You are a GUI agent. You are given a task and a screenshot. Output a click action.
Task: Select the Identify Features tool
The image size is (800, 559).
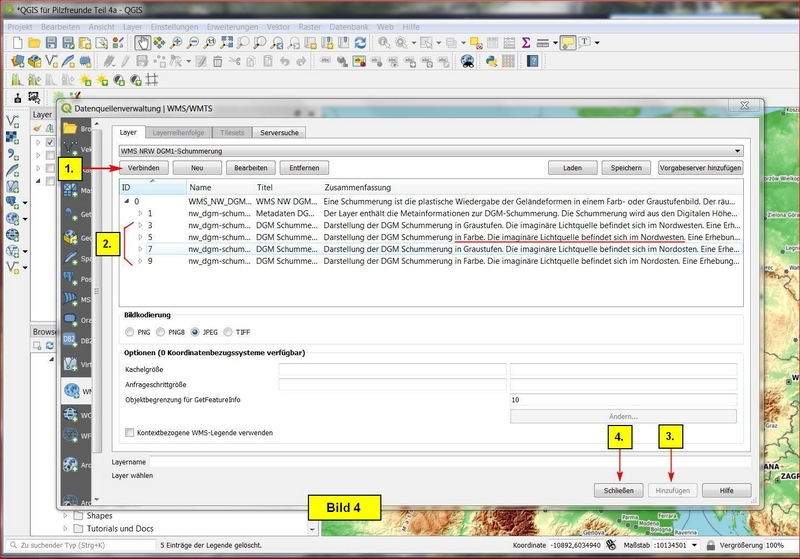click(384, 43)
